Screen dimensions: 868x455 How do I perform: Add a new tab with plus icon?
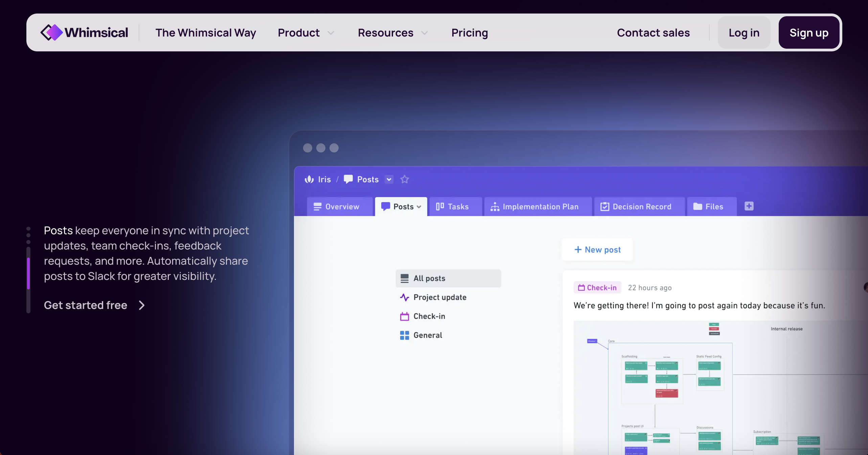749,206
